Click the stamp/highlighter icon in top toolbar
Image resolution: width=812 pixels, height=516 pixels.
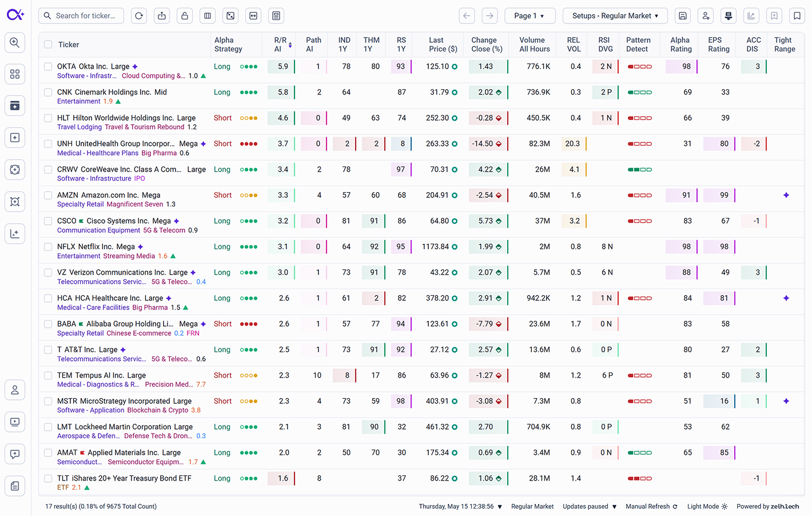tap(729, 16)
